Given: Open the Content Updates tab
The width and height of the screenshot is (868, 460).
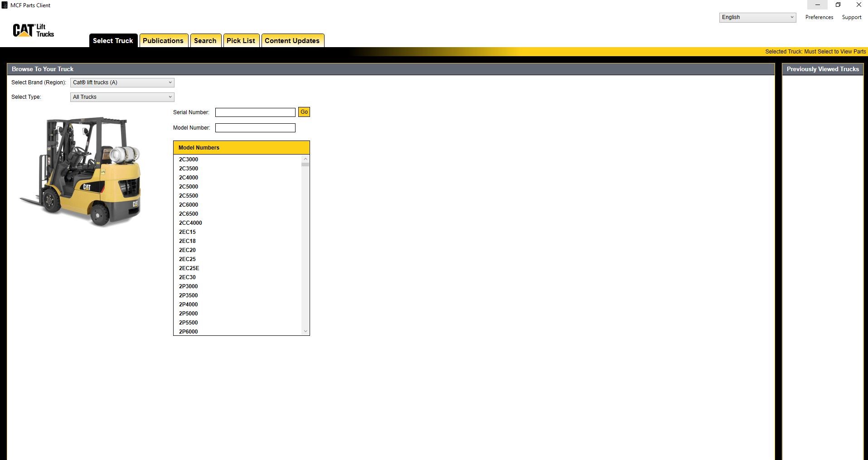Looking at the screenshot, I should pyautogui.click(x=292, y=40).
